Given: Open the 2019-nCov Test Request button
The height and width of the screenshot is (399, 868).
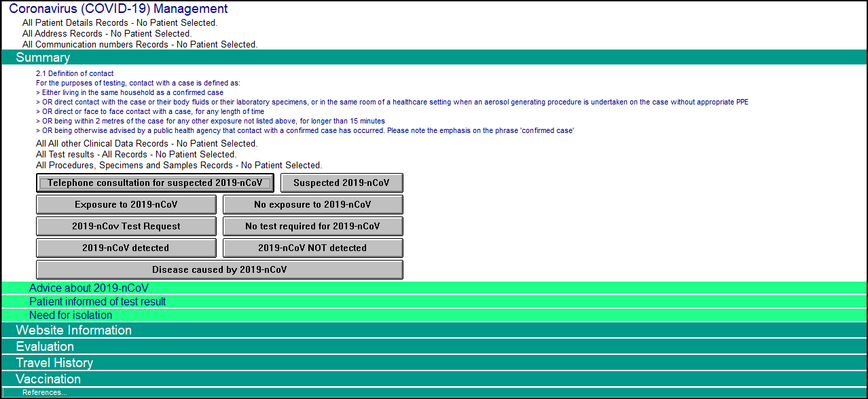Looking at the screenshot, I should tap(126, 227).
